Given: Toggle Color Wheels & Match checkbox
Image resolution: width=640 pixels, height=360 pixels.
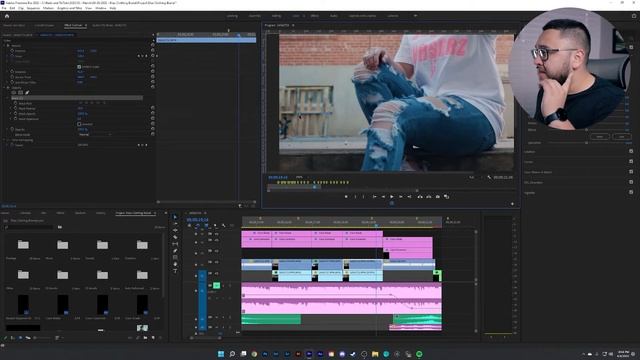Looking at the screenshot, I should (631, 171).
